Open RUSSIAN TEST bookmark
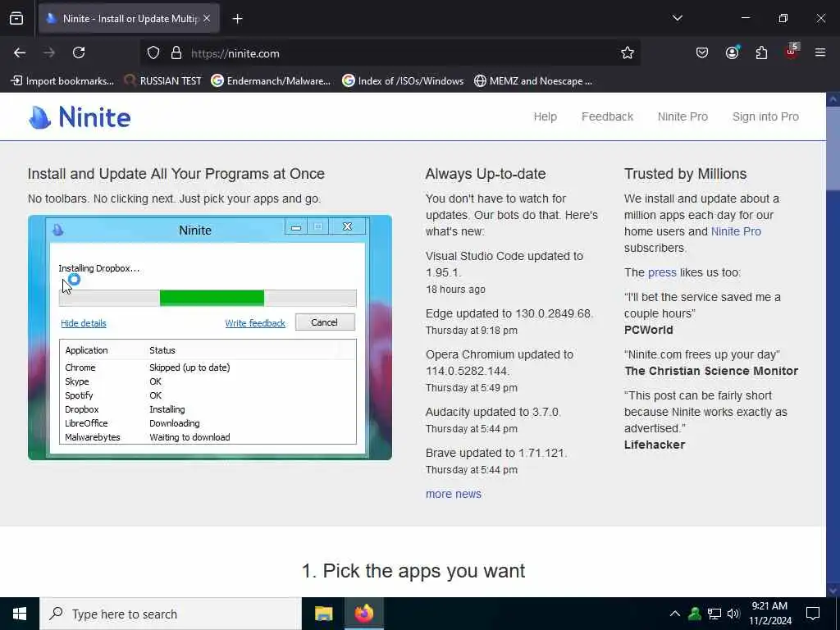Image resolution: width=840 pixels, height=630 pixels. click(162, 81)
